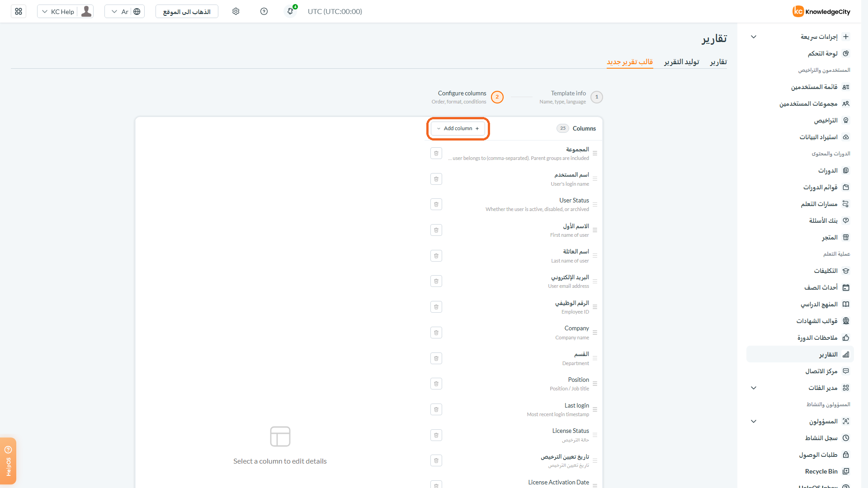Image resolution: width=868 pixels, height=488 pixels.
Task: Delete the Position column
Action: (436, 384)
